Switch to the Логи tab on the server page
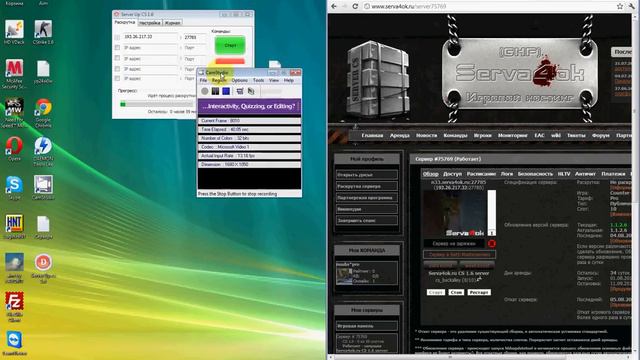Image resolution: width=640 pixels, height=360 pixels. (507, 173)
